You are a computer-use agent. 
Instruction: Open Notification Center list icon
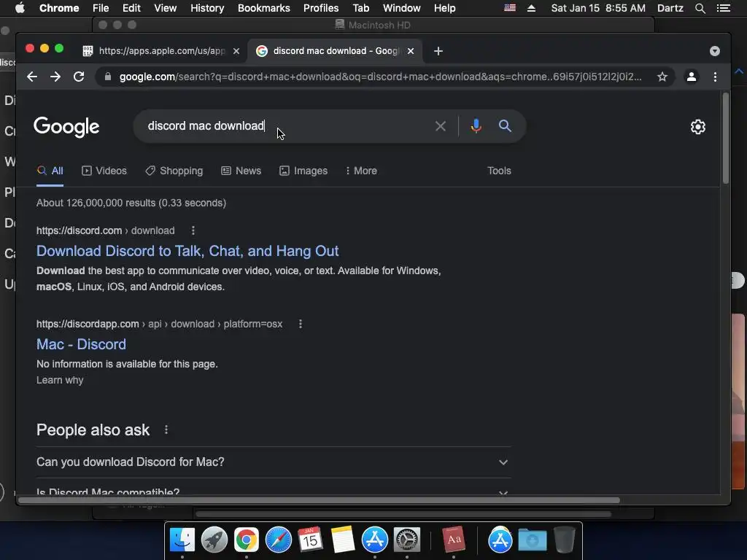tap(723, 8)
